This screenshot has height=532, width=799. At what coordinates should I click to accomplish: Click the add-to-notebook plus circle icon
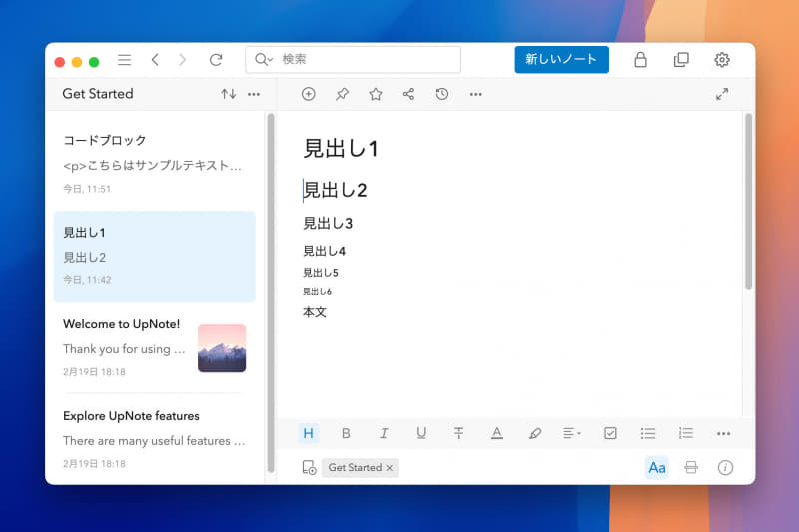click(x=309, y=94)
